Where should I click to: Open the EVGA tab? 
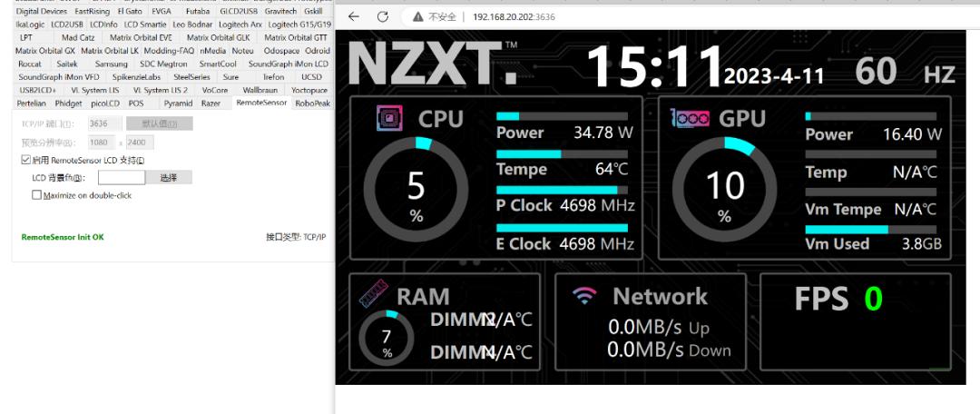coord(162,11)
